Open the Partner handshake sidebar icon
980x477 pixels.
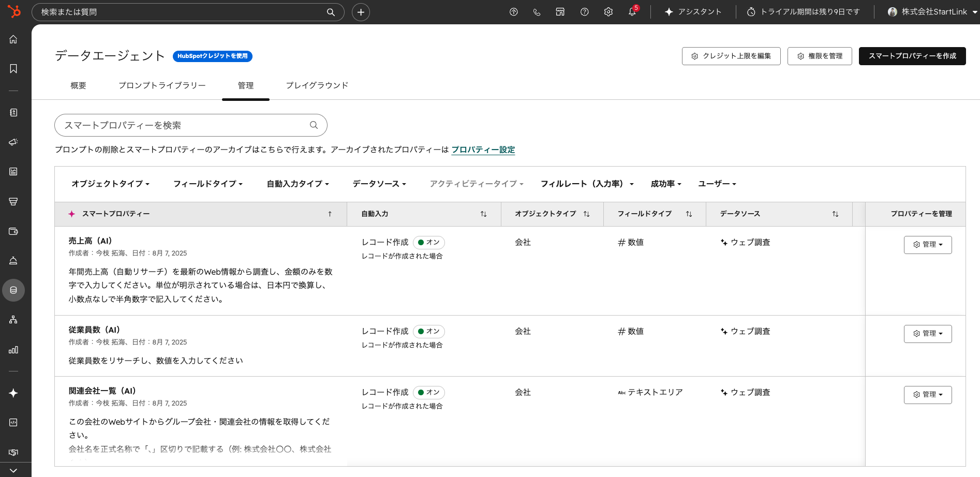click(13, 452)
